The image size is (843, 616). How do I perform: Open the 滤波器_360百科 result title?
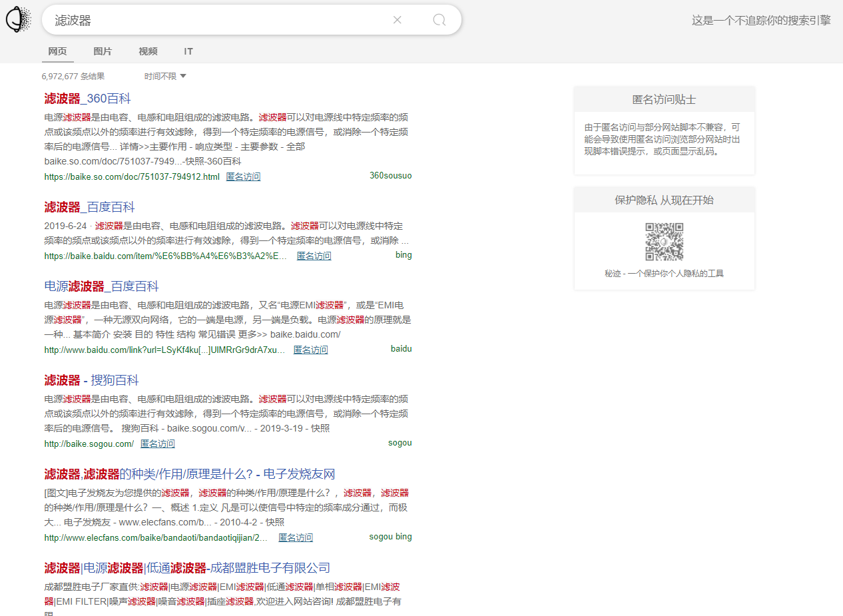[87, 99]
